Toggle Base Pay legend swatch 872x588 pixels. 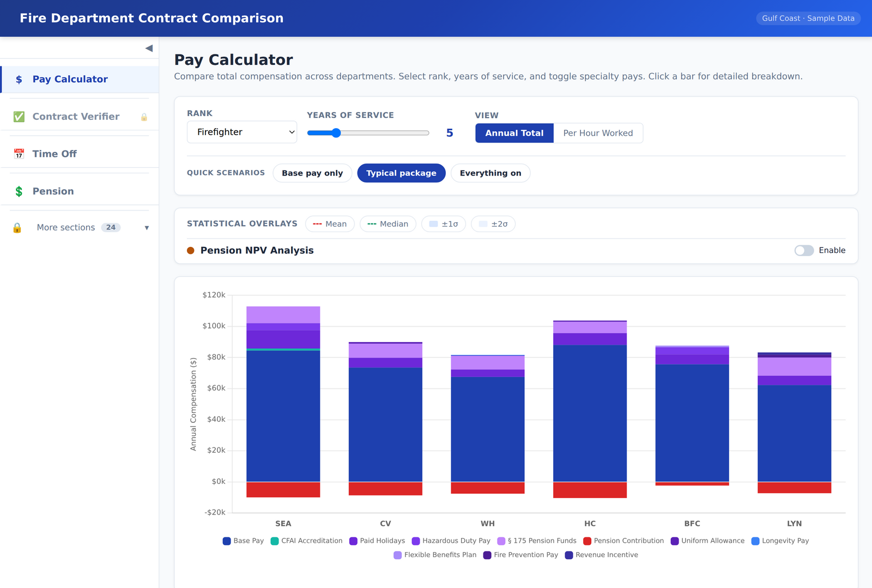[x=227, y=541]
